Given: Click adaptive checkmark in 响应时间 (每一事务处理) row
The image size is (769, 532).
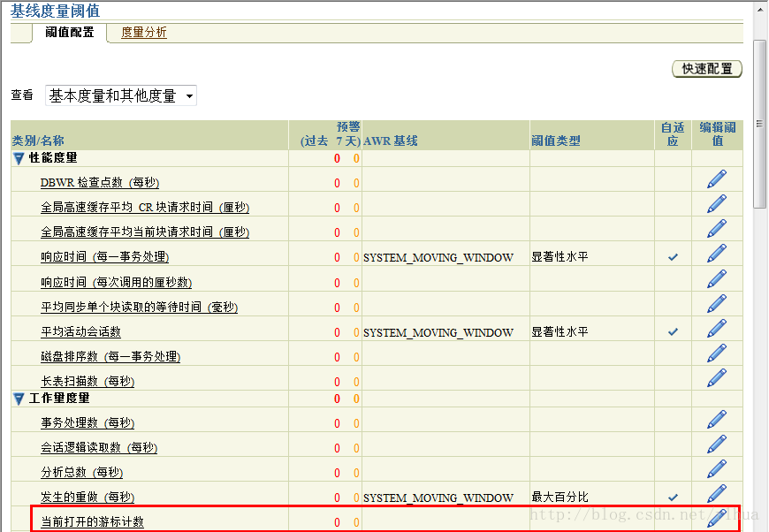Looking at the screenshot, I should [x=673, y=257].
